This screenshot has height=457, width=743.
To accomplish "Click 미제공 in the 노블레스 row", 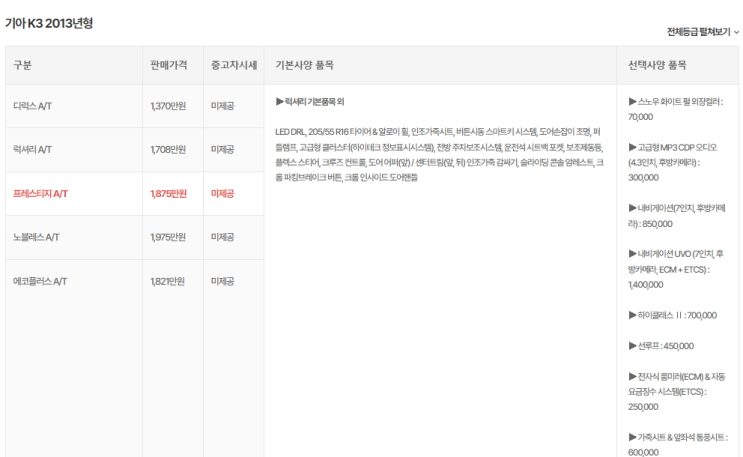I will point(223,237).
